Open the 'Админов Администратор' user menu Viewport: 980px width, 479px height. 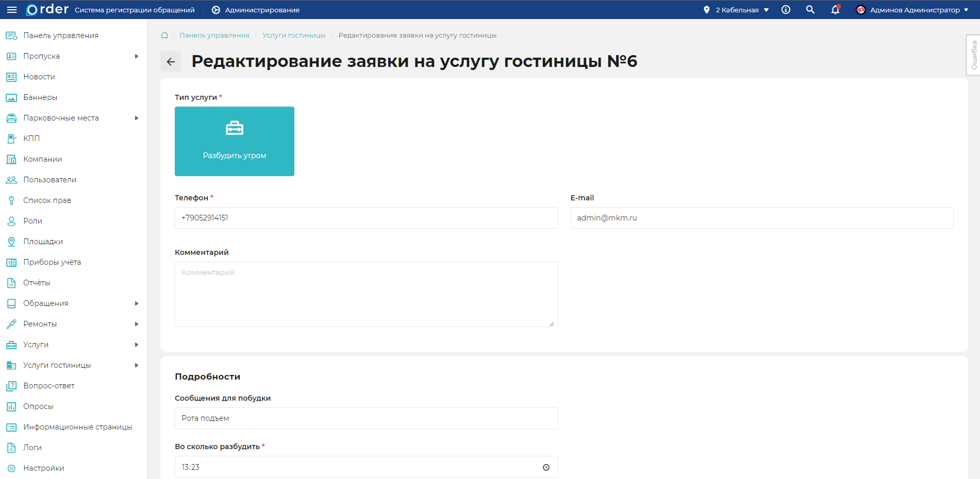912,9
